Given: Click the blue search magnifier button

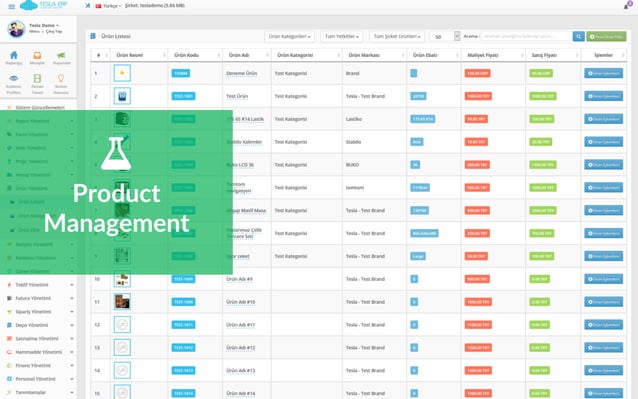Looking at the screenshot, I should click(x=578, y=36).
